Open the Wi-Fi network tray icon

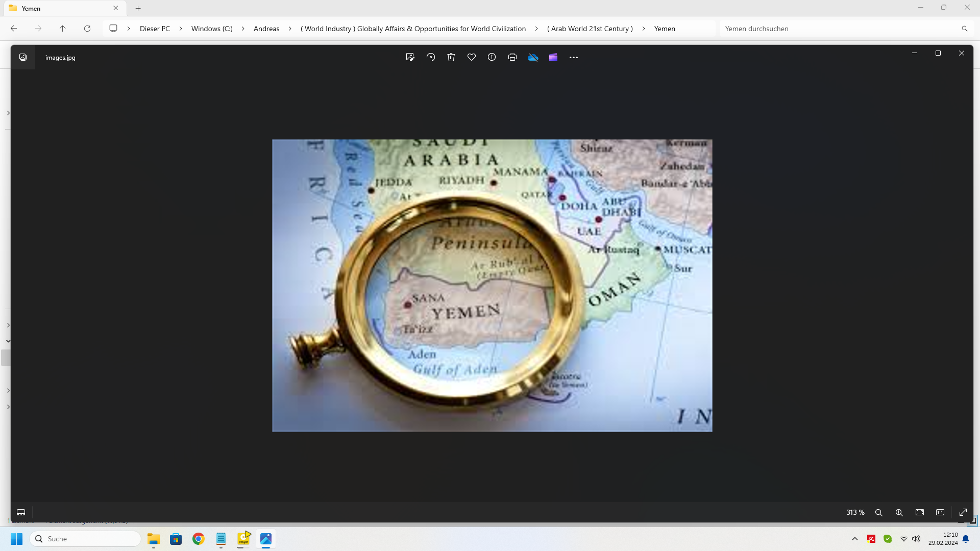[904, 539]
